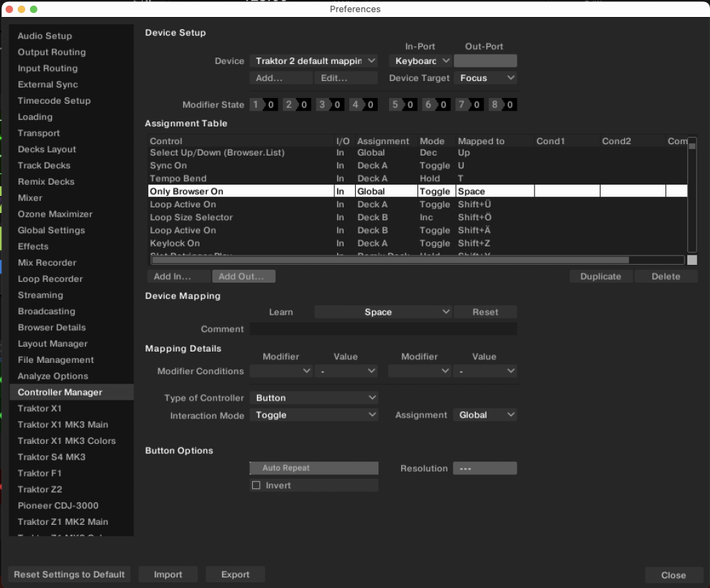Open the Interaction Mode Toggle dropdown
The image size is (710, 588).
[313, 415]
